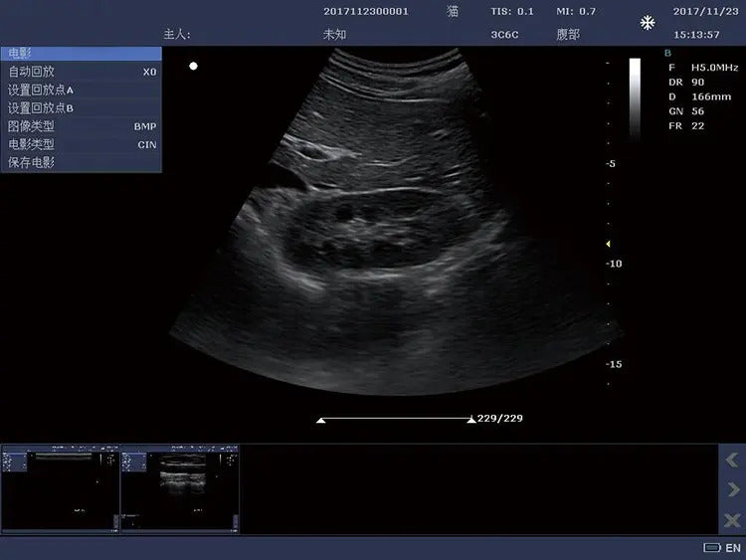Screen dimensions: 746x560
Task: Click the battery status icon
Action: pos(711,548)
